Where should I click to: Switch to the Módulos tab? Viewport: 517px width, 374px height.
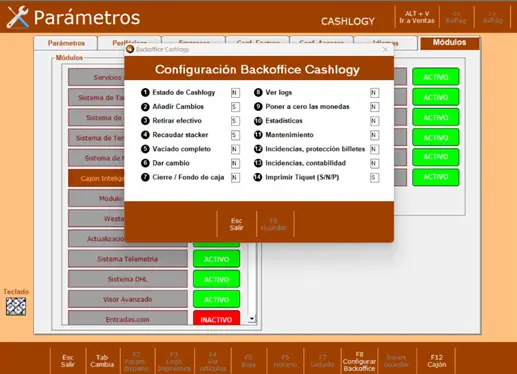[x=449, y=43]
